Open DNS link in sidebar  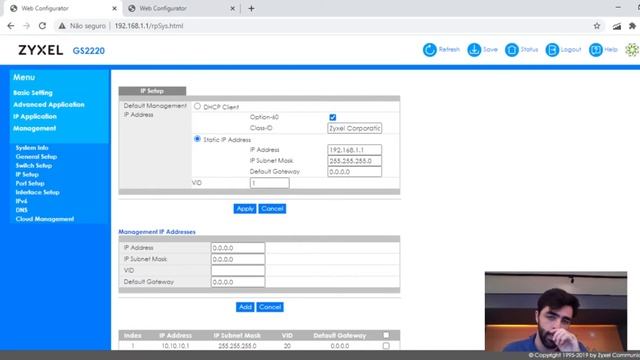(21, 210)
